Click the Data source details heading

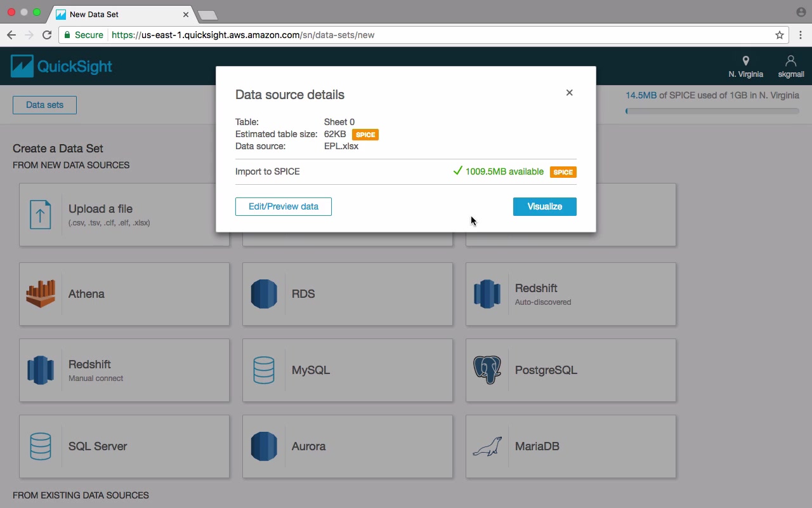pos(290,95)
